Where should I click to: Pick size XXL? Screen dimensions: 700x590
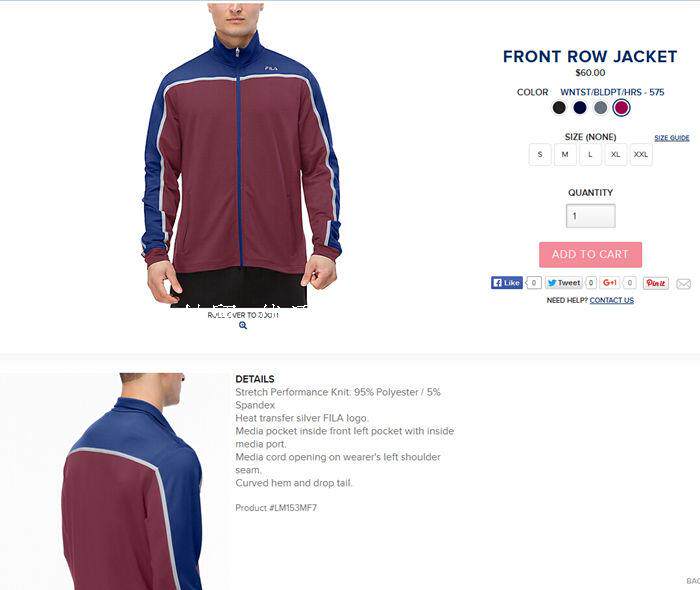click(x=641, y=154)
